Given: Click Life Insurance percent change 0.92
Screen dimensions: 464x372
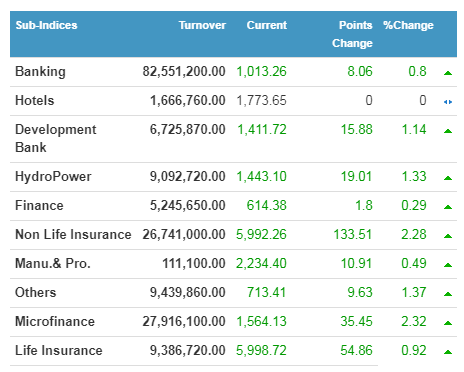Looking at the screenshot, I should pyautogui.click(x=414, y=350).
